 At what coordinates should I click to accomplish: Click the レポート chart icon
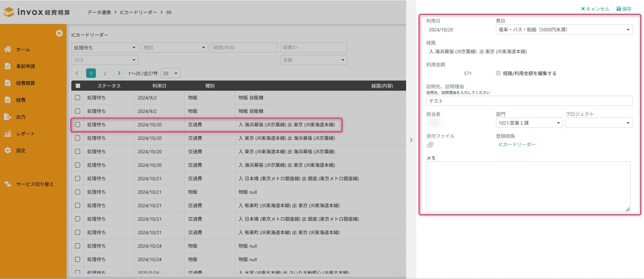tap(8, 133)
